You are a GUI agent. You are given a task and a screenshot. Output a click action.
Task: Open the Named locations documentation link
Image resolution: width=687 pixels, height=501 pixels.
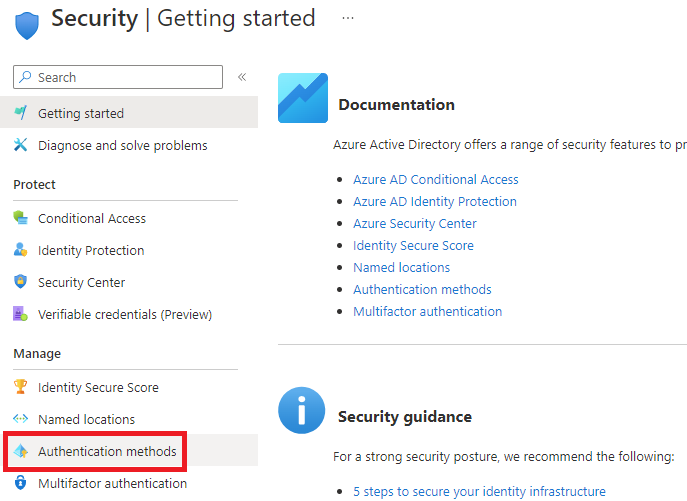[401, 267]
